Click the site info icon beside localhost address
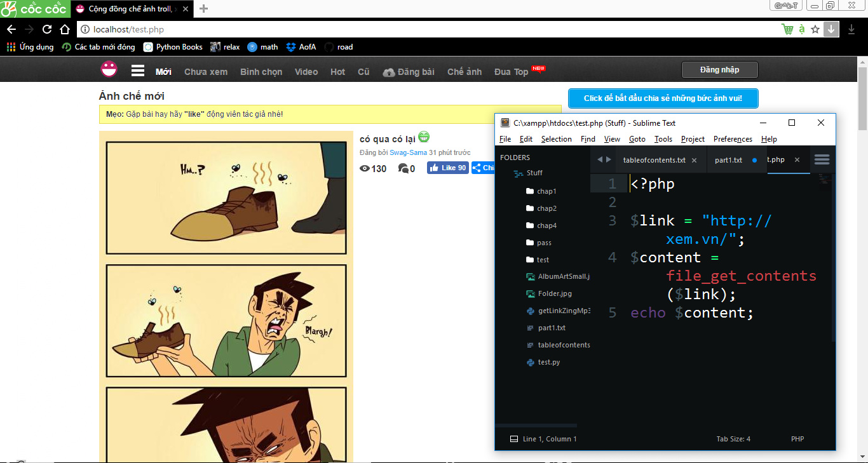 pyautogui.click(x=85, y=29)
